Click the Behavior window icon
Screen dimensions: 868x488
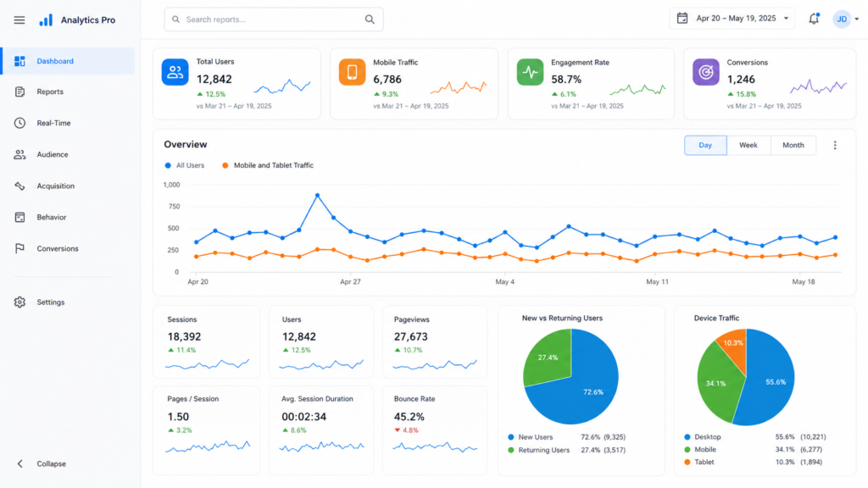20,218
